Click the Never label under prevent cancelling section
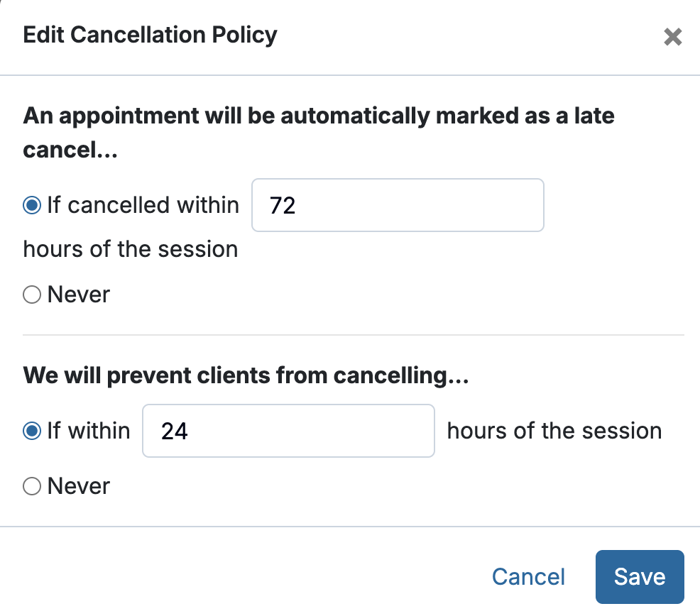This screenshot has height=616, width=700. tap(79, 486)
